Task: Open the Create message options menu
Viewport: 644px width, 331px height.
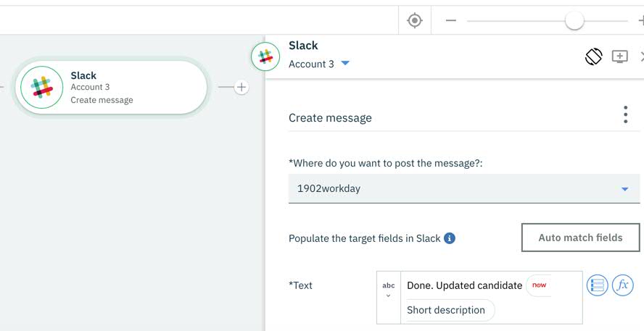Action: 625,114
